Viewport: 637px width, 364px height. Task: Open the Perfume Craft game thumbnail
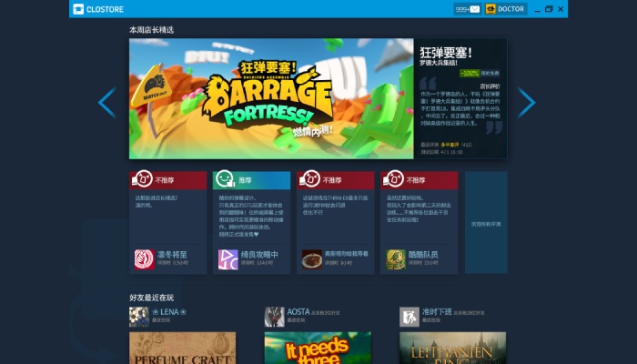pyautogui.click(x=182, y=348)
